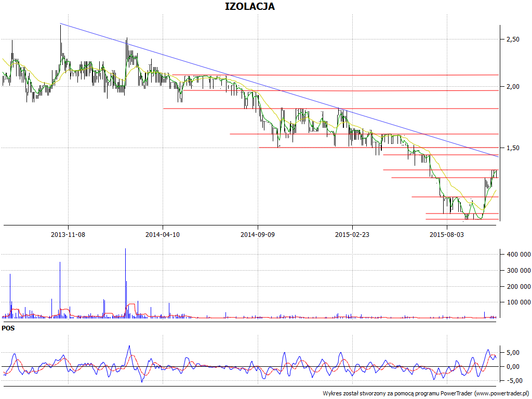Click the 5,00 oscillator axis label

[x=513, y=353]
